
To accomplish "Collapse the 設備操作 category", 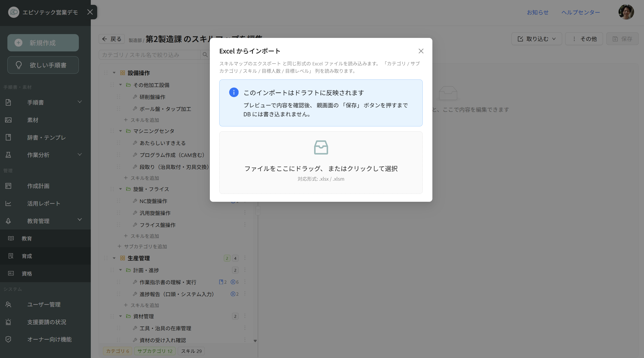I will (114, 73).
